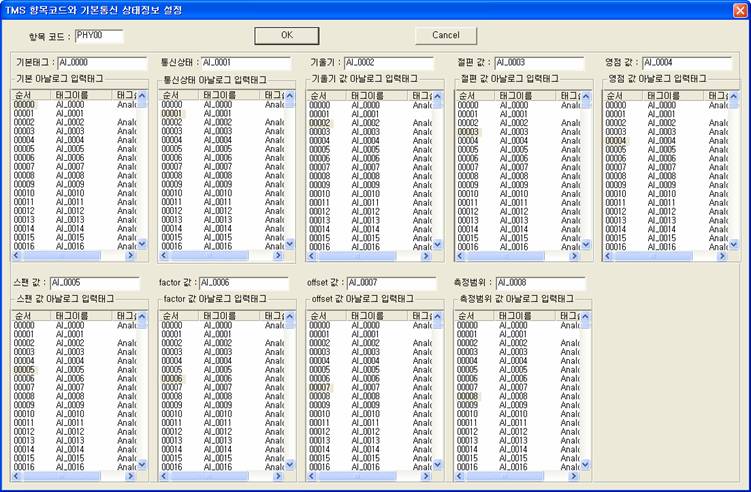Click scroll-left arrow in 기울기 값 list
751x492 pixels.
312,256
